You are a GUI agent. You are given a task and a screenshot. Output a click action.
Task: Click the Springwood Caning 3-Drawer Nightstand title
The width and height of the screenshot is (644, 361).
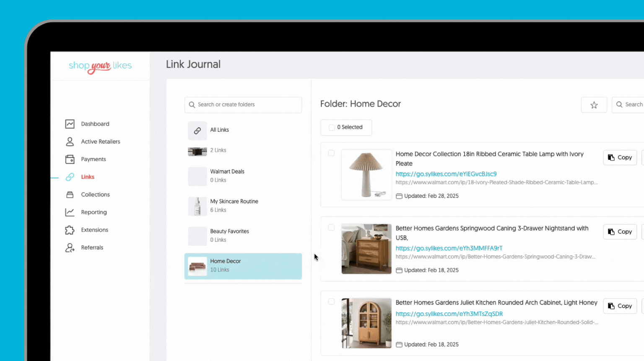492,233
